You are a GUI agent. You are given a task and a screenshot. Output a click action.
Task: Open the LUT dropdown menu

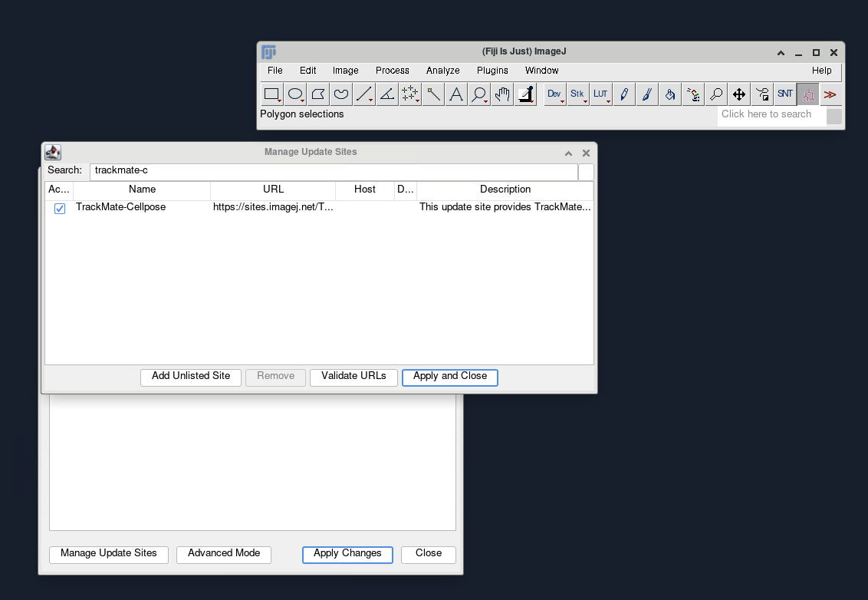pos(600,94)
